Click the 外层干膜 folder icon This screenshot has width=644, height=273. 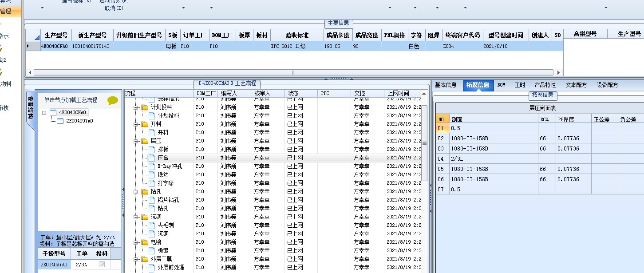click(145, 259)
